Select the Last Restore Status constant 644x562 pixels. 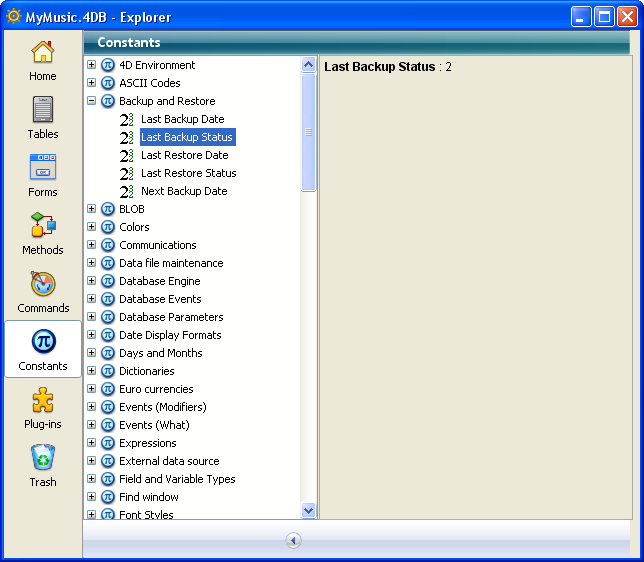coord(188,173)
